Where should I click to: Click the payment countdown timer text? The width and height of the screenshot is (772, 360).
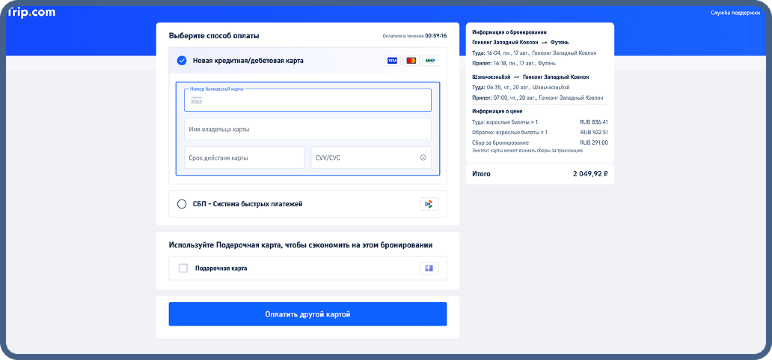tap(415, 36)
